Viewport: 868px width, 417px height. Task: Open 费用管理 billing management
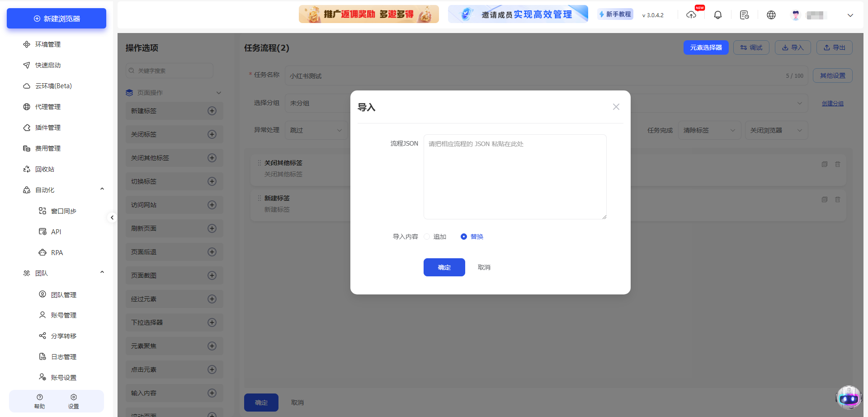click(x=47, y=148)
